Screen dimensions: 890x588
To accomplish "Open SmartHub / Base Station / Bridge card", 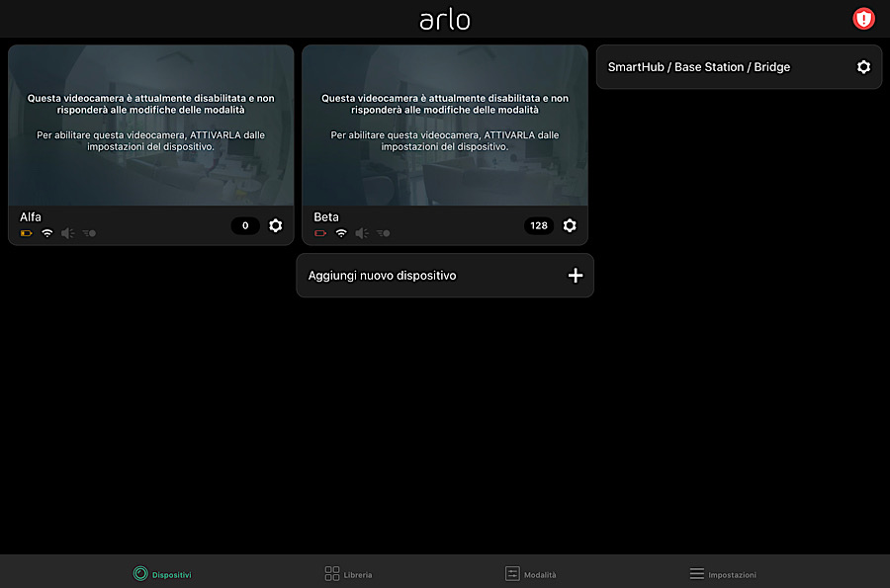I will pos(739,67).
